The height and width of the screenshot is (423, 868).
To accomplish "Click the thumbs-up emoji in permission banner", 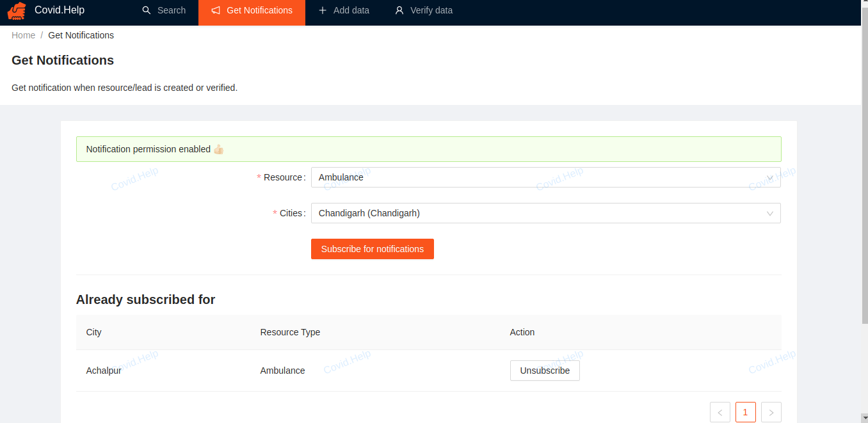I will (219, 149).
